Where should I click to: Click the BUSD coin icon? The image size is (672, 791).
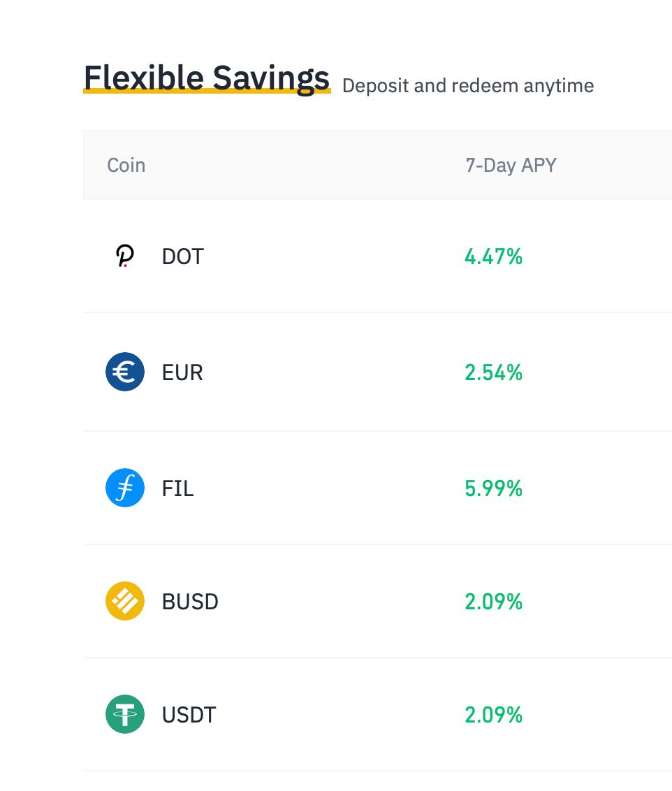pos(124,601)
